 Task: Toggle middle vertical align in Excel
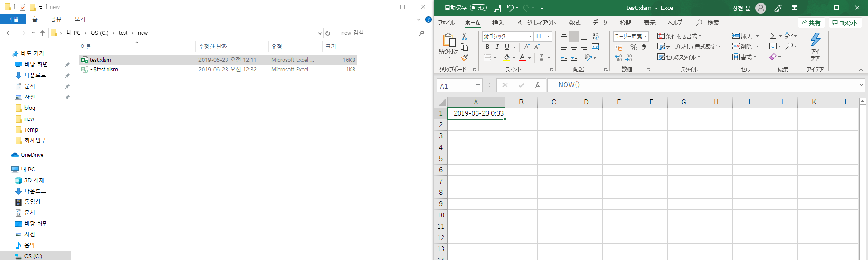[x=574, y=36]
